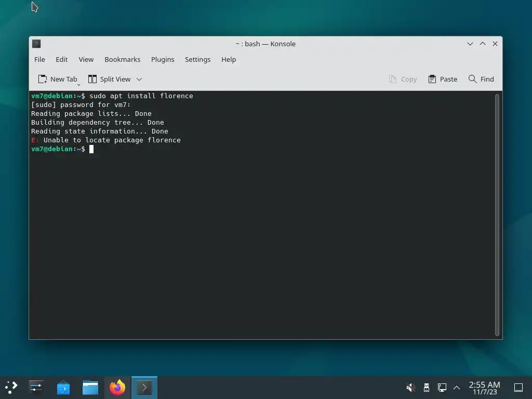Open the File menu

pos(39,59)
